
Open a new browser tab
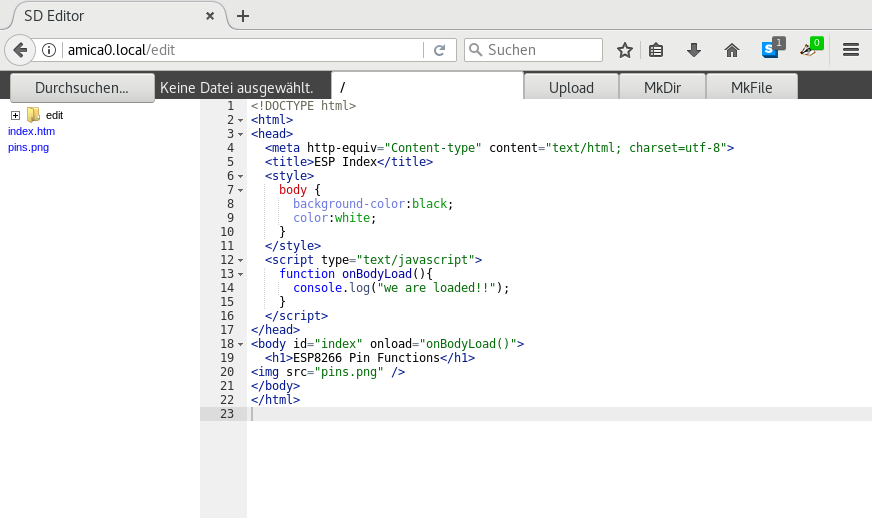(243, 16)
